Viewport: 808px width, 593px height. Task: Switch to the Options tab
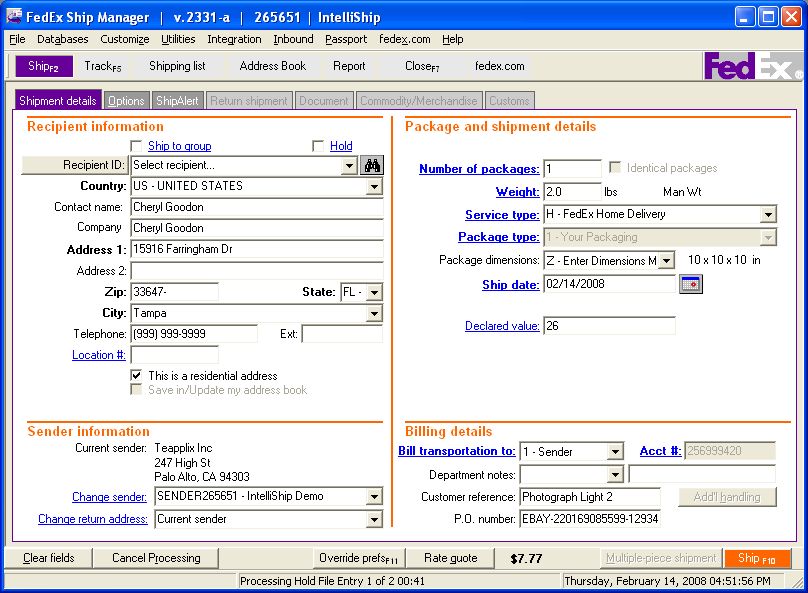click(x=125, y=100)
